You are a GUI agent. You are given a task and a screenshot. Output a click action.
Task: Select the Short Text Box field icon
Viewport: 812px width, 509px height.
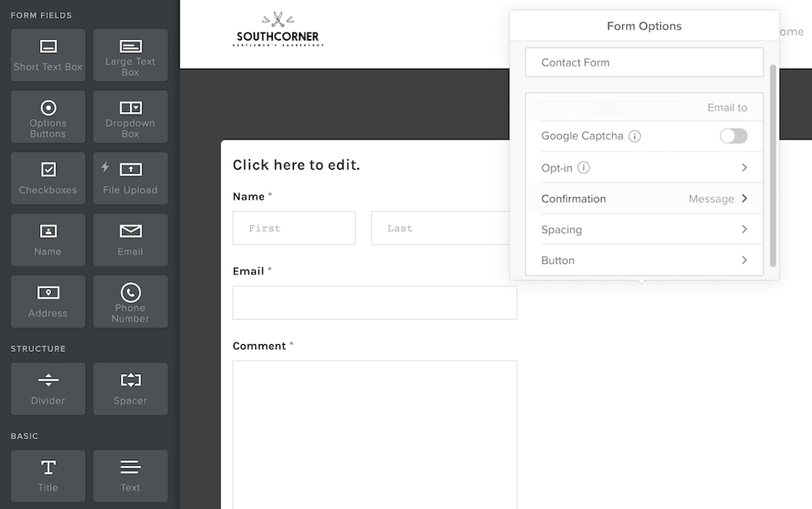[47, 54]
